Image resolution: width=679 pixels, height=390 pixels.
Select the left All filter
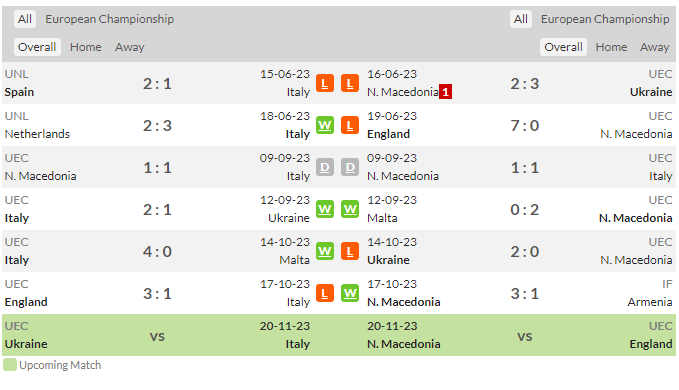coord(25,19)
